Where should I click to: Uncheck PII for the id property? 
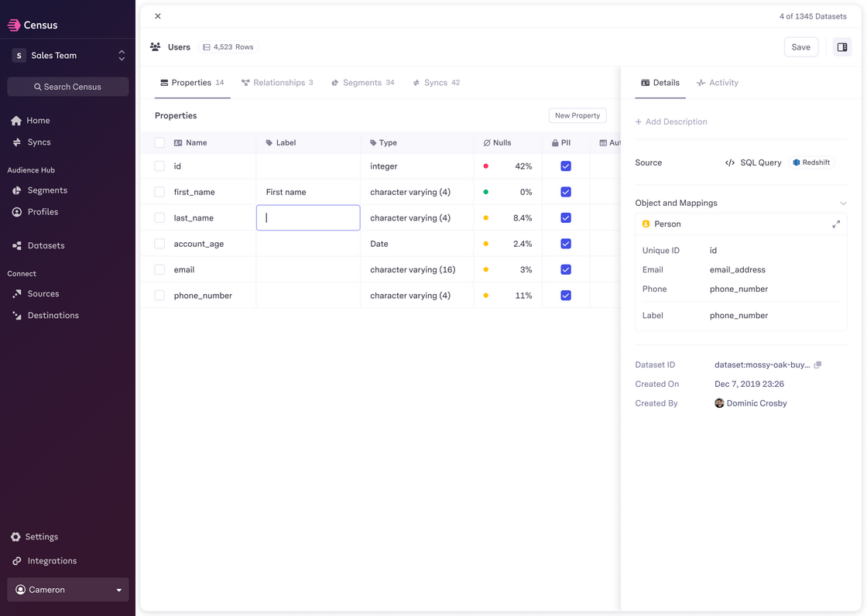tap(566, 166)
